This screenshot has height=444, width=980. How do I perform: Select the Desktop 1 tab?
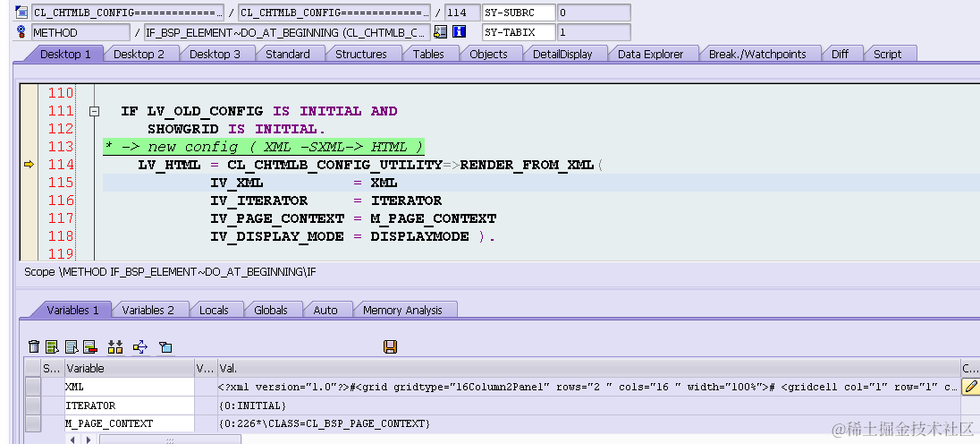click(x=65, y=55)
